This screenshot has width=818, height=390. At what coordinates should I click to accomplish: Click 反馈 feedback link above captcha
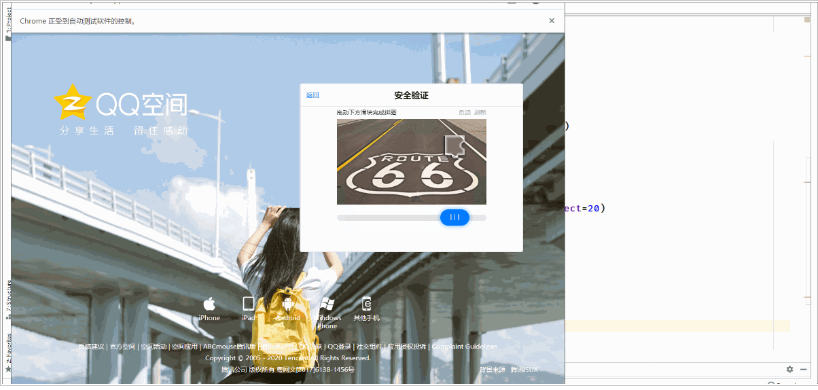tap(464, 112)
